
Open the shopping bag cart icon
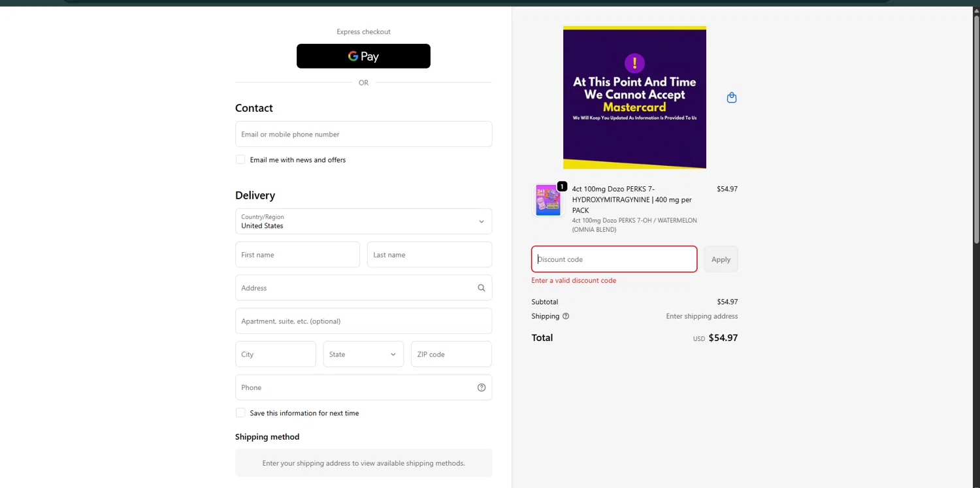tap(732, 97)
